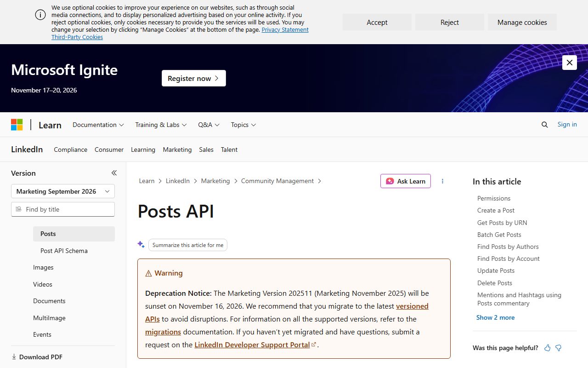Click the Download PDF arrow icon
This screenshot has height=368, width=588.
[14, 357]
